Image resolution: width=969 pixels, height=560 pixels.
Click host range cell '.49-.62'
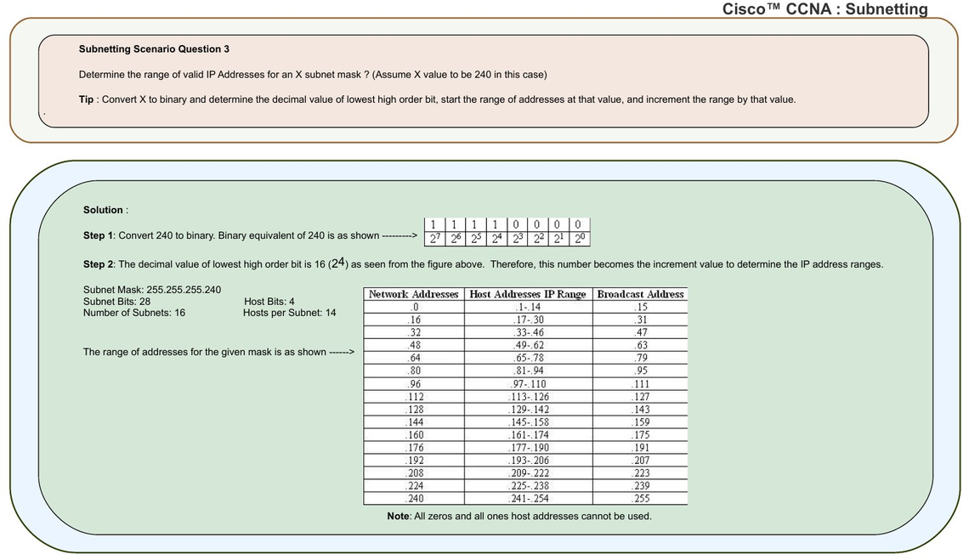click(529, 346)
